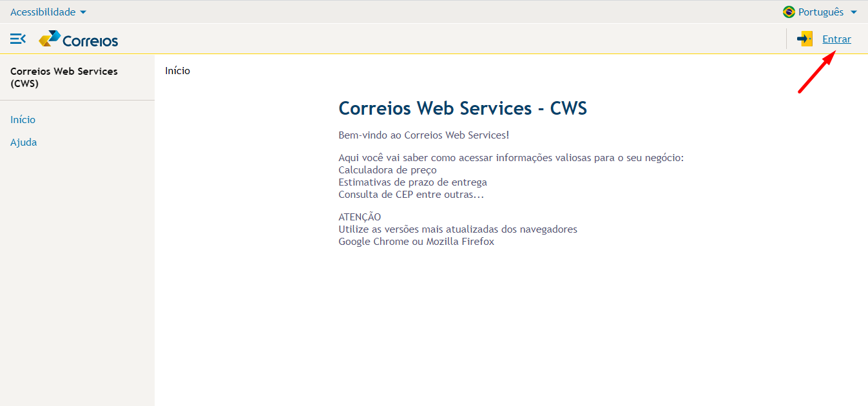Click the Início breadcrumb
The image size is (868, 406).
(178, 71)
